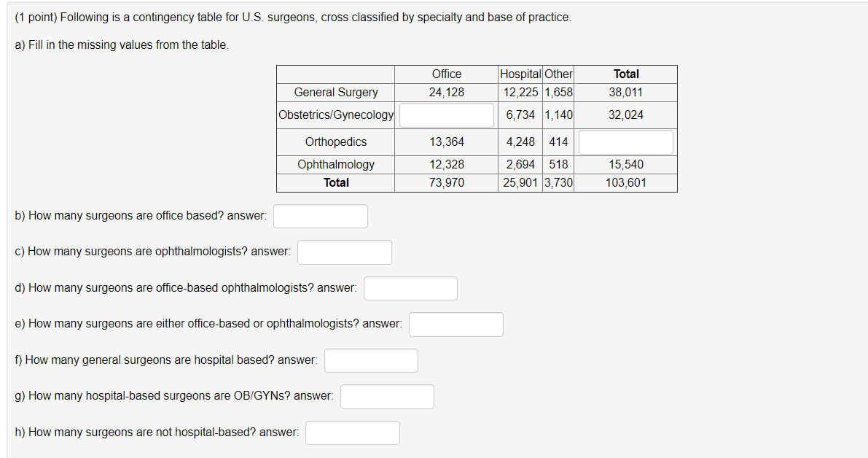Click the office total cell 73,970
Viewport: 868px width, 458px height.
coord(447,183)
